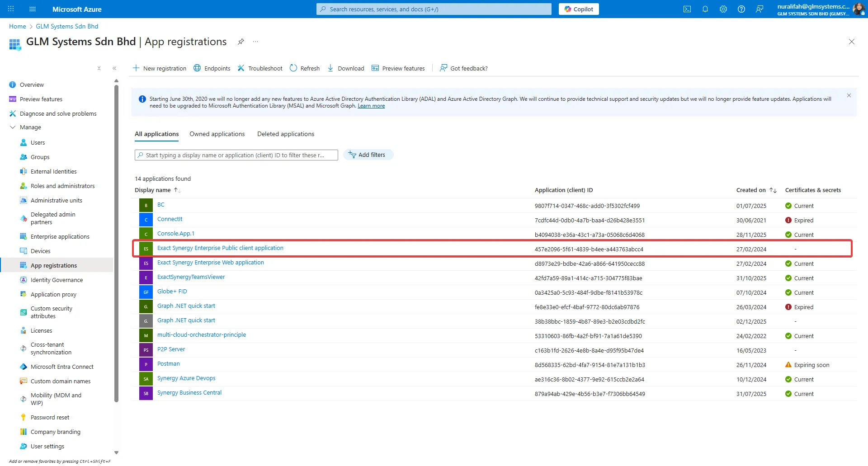Viewport: 868px width, 466px height.
Task: Click the Refresh toolbar icon
Action: click(x=304, y=68)
